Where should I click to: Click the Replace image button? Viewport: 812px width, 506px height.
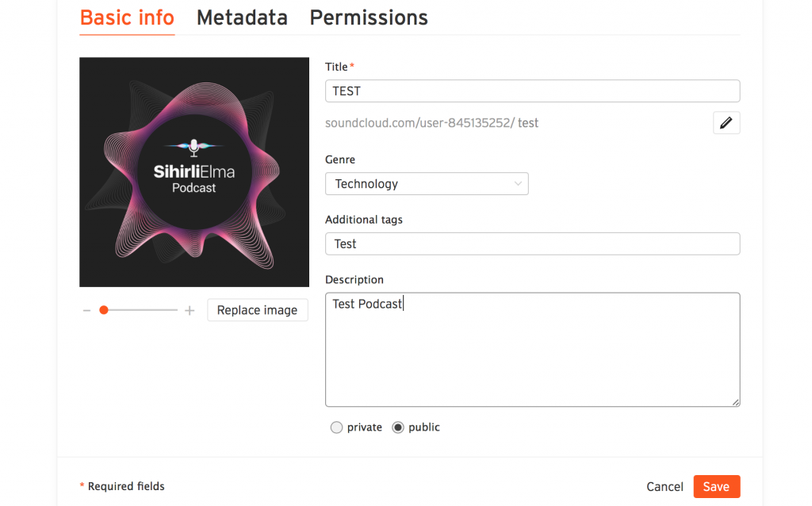click(257, 310)
